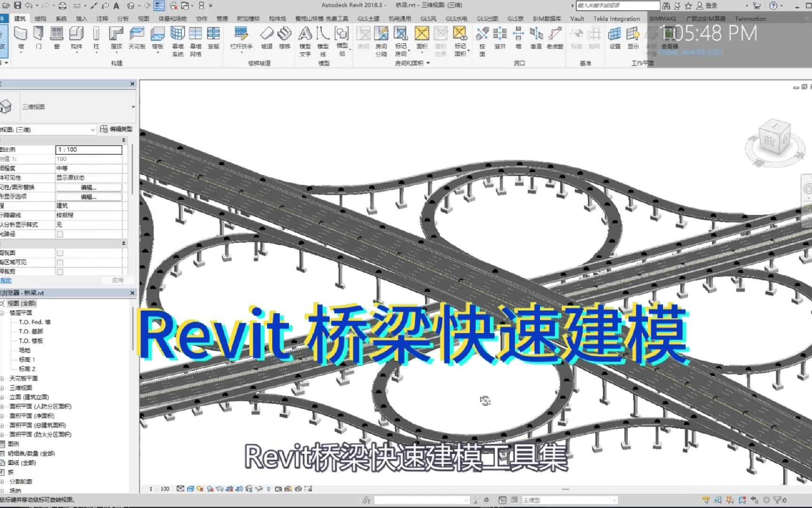
Task: Select the 老虎窗 (Dormer) opening tool
Action: pyautogui.click(x=555, y=38)
